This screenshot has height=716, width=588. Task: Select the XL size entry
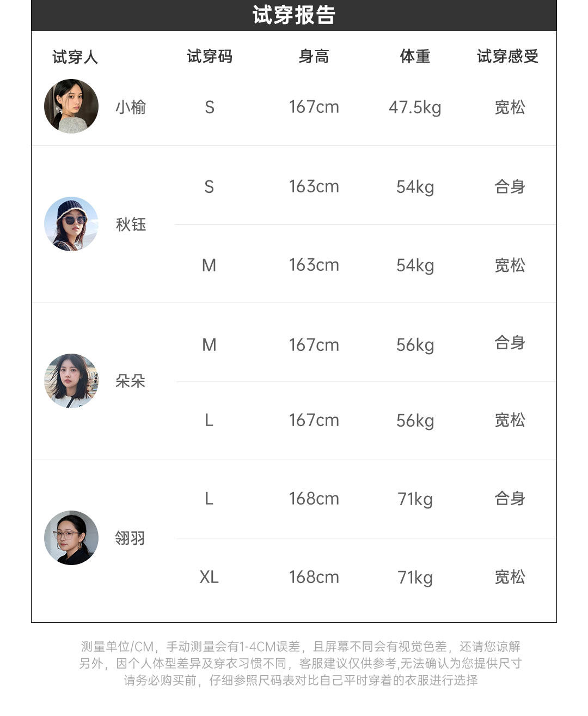click(209, 577)
